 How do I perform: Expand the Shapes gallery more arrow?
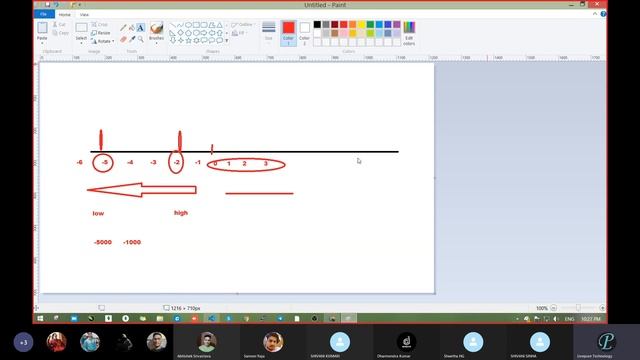pos(227,40)
